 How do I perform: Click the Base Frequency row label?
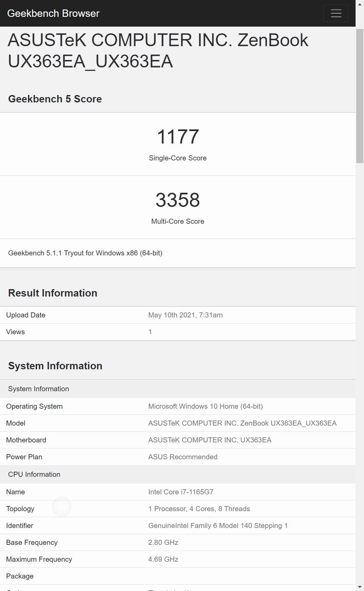(32, 542)
